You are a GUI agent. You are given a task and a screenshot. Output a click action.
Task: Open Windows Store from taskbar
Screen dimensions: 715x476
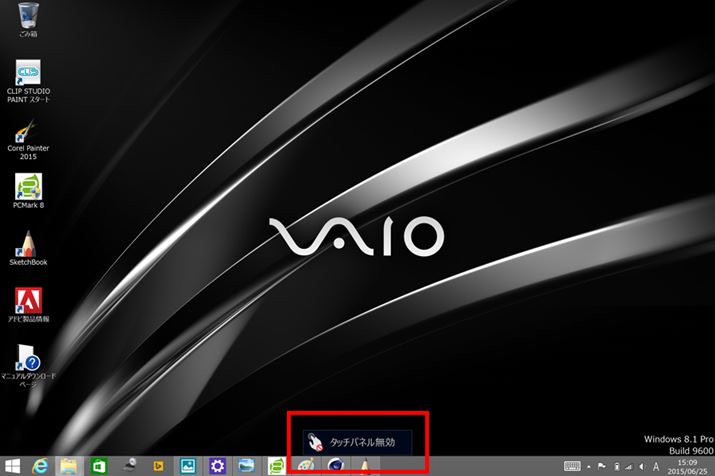click(x=99, y=466)
